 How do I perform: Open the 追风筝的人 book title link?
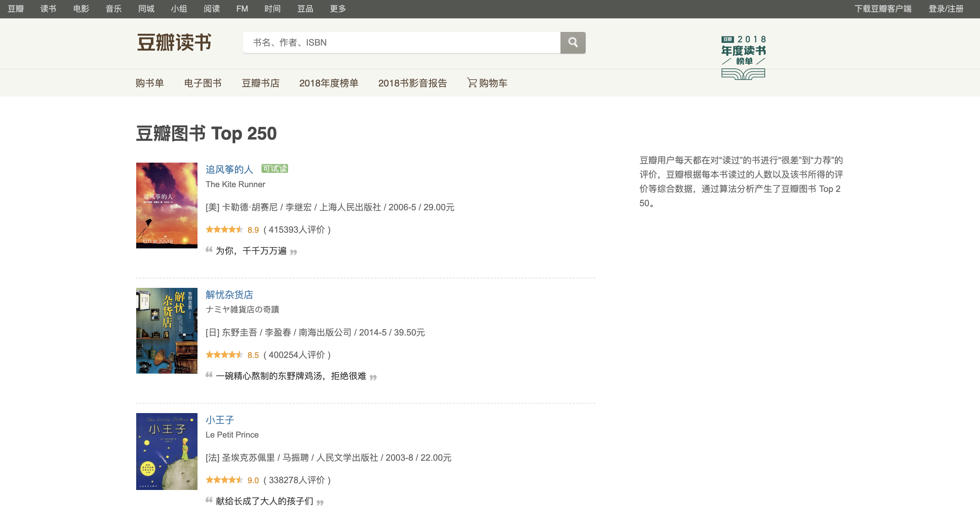(x=230, y=169)
